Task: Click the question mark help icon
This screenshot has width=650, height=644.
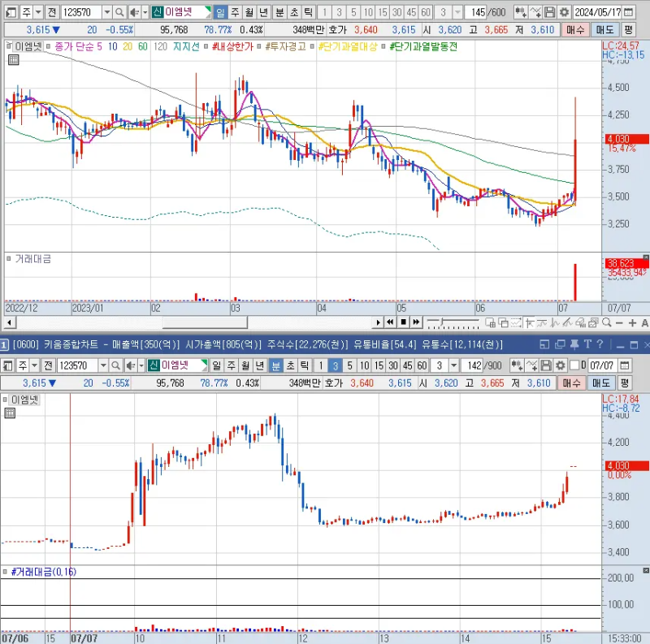Action: [x=600, y=344]
